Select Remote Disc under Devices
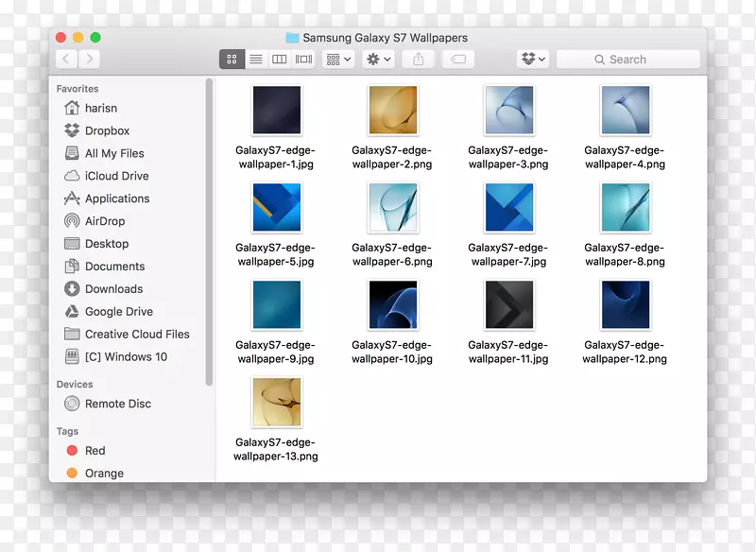Screen dimensions: 756x552 (x=117, y=404)
